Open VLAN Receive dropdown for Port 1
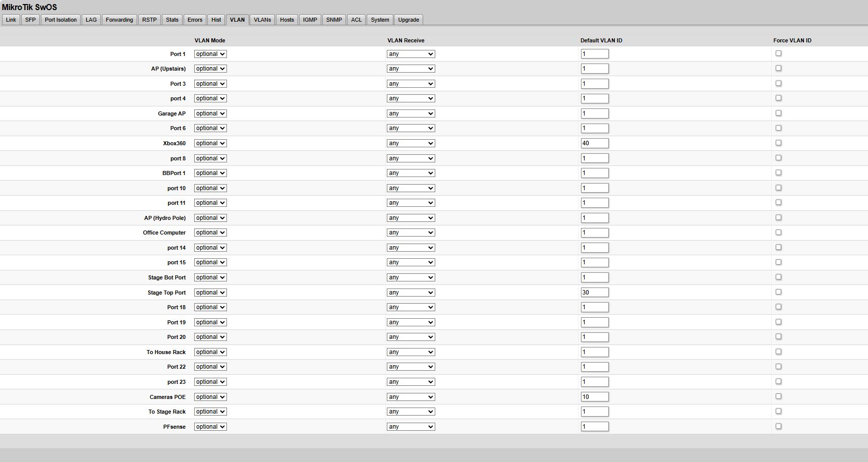This screenshot has width=868, height=462. click(411, 54)
